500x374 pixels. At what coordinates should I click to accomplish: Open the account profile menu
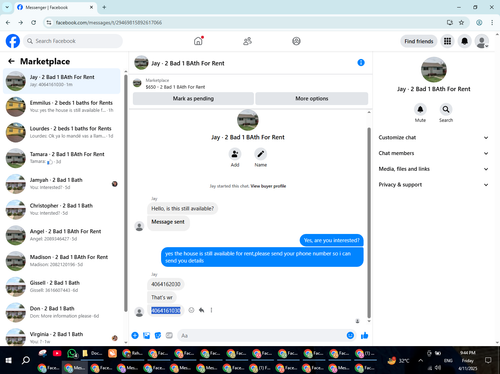[482, 41]
